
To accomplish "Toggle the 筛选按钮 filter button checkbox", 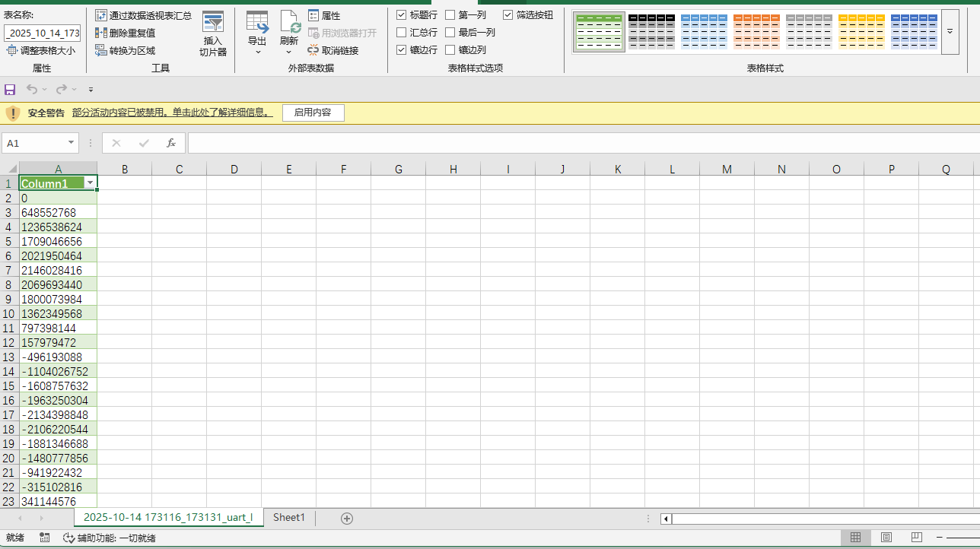I will [x=508, y=14].
